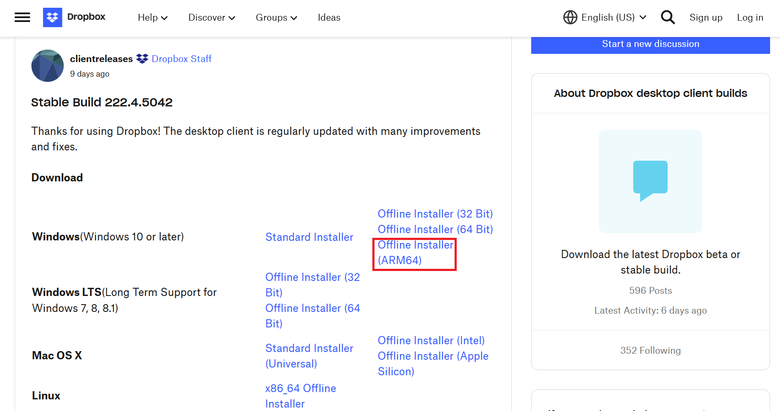
Task: Download Windows Standard Installer
Action: [309, 237]
